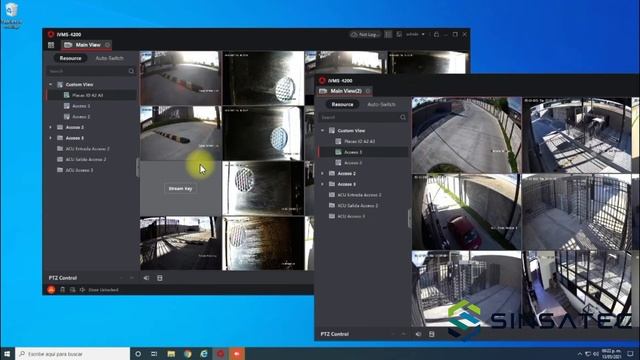Screen dimensions: 640x360
Task: Toggle the alarm sound icon in status bar
Action: coord(82,290)
